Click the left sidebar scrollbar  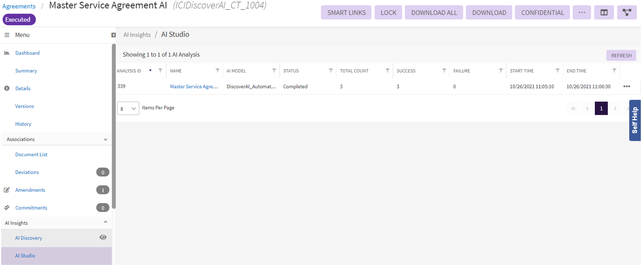click(x=114, y=128)
